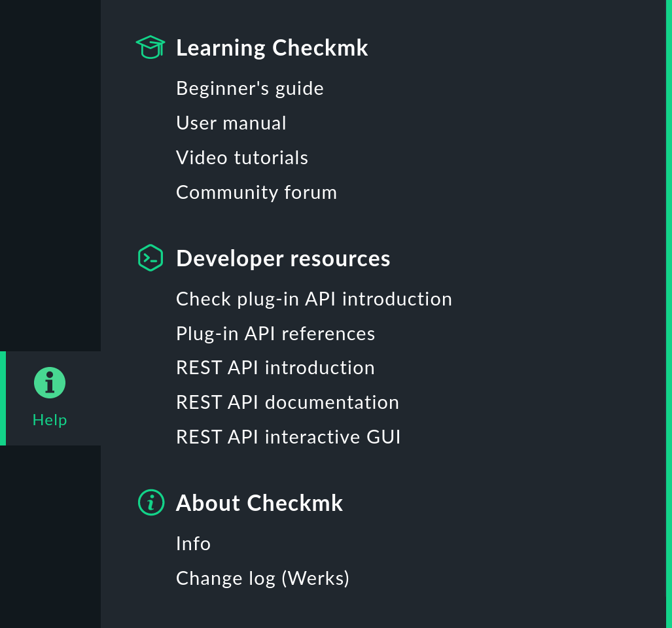672x628 pixels.
Task: Visit the Community forum
Action: coord(256,192)
